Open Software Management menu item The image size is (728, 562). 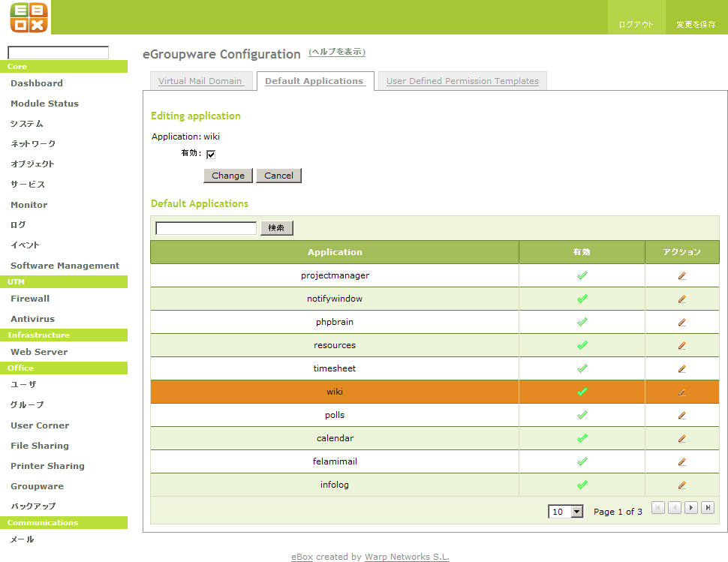(65, 266)
